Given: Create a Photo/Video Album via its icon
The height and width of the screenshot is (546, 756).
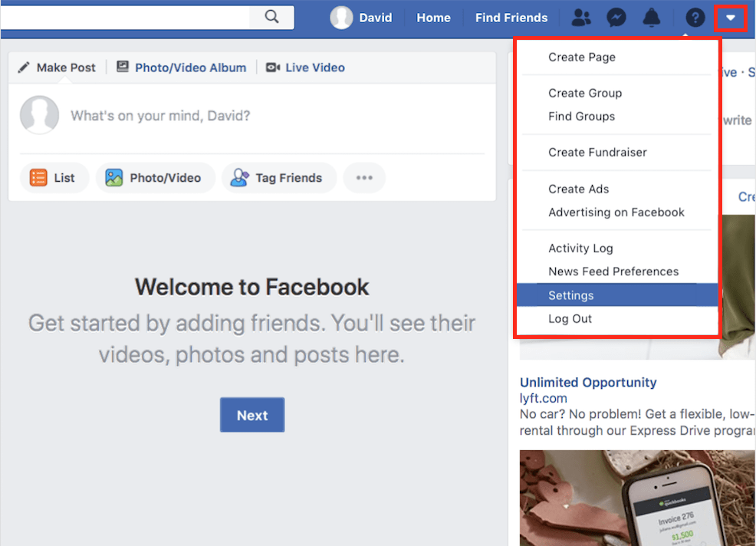Looking at the screenshot, I should tap(123, 67).
